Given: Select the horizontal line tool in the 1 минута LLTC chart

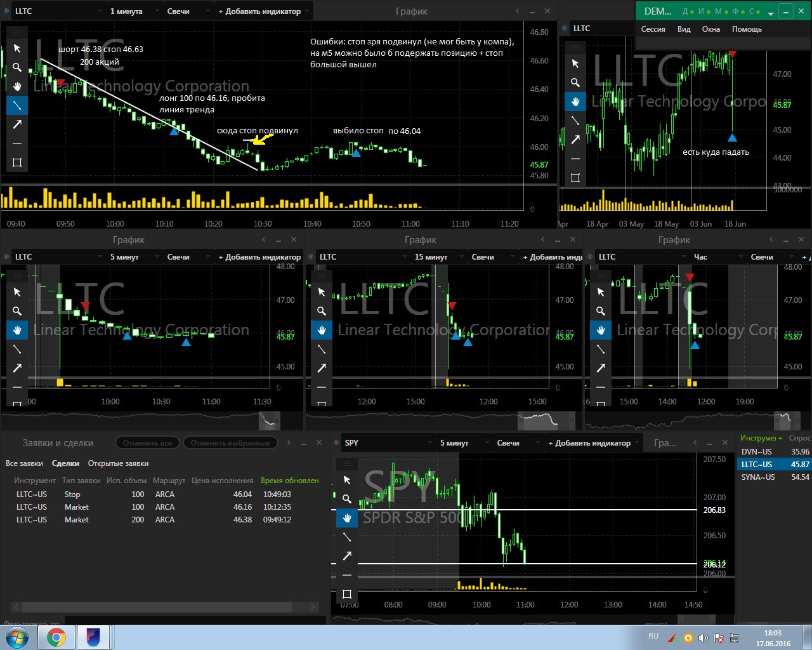Looking at the screenshot, I should [17, 143].
